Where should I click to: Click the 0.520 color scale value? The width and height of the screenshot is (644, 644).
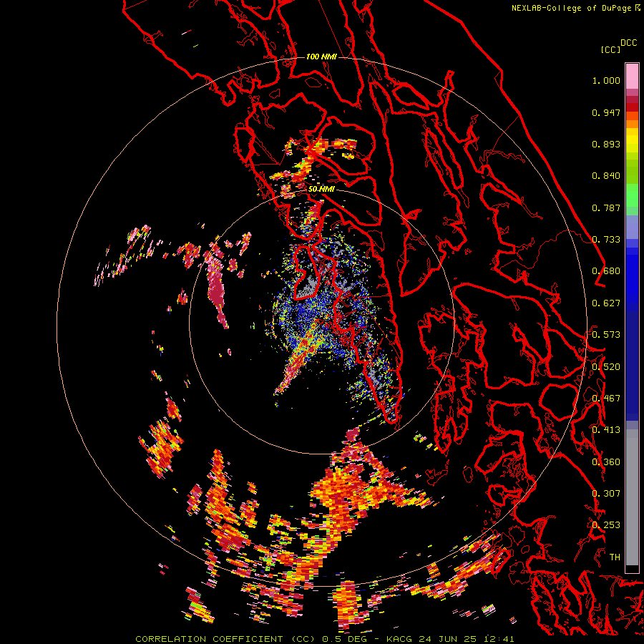pos(606,367)
